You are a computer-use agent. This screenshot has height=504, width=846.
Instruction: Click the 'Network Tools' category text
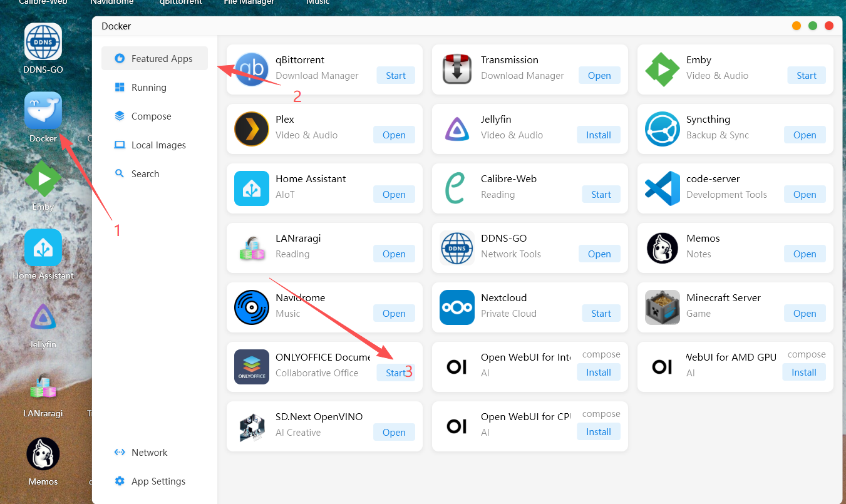click(x=511, y=254)
